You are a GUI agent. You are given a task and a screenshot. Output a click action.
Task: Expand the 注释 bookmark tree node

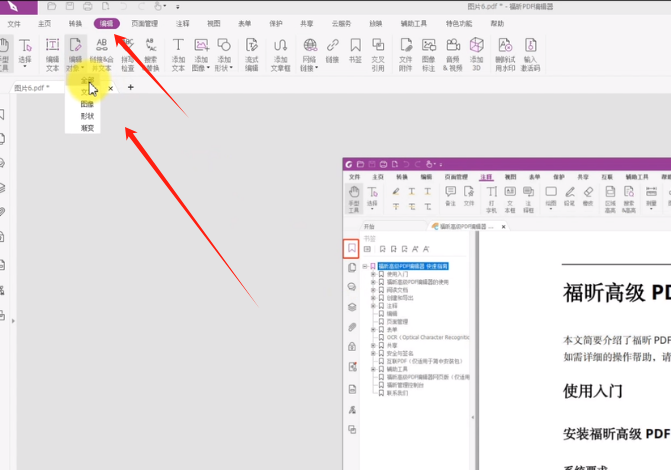coord(372,306)
